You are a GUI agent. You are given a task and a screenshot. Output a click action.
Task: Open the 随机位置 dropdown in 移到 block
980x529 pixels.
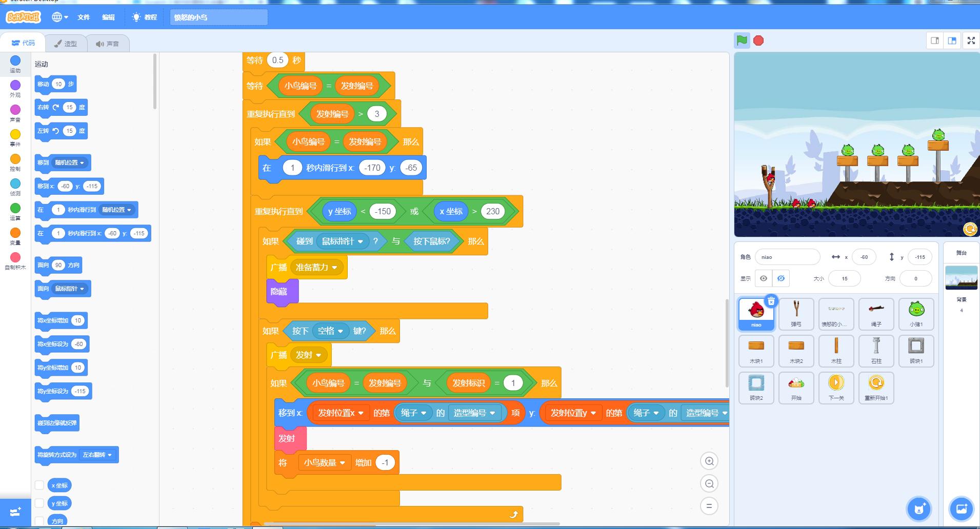click(70, 162)
